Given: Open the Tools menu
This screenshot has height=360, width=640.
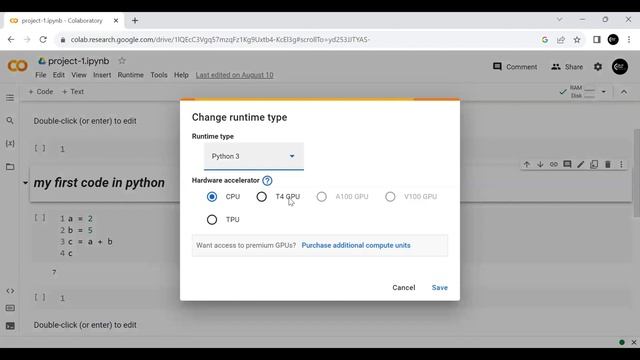Looking at the screenshot, I should (159, 75).
